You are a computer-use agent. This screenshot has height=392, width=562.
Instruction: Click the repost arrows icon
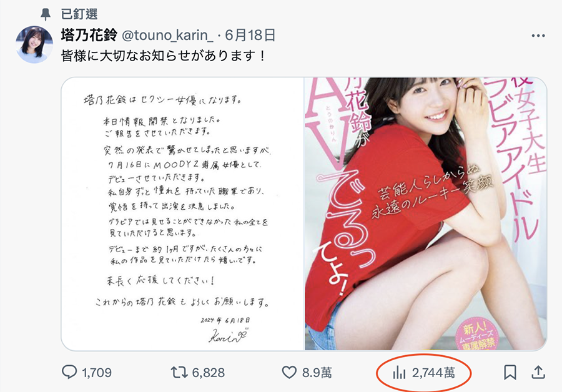(x=179, y=372)
